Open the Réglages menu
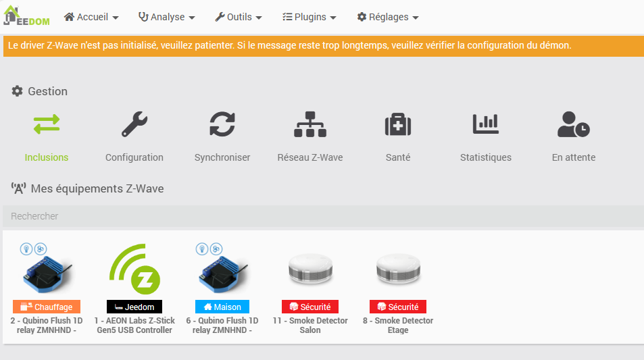644x360 pixels. coord(388,17)
